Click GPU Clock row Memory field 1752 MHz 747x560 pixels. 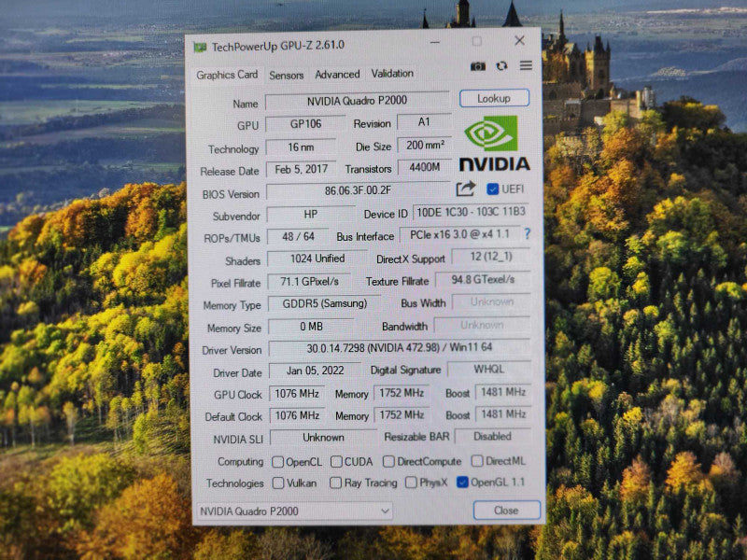pyautogui.click(x=402, y=393)
